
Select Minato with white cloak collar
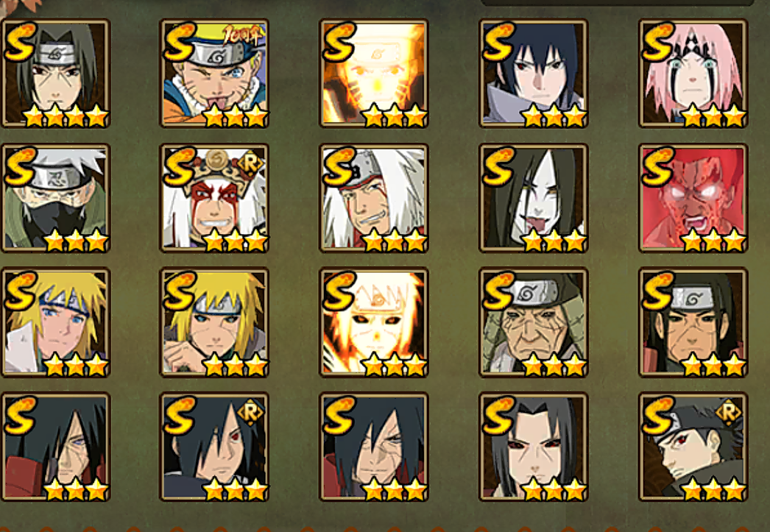55,322
